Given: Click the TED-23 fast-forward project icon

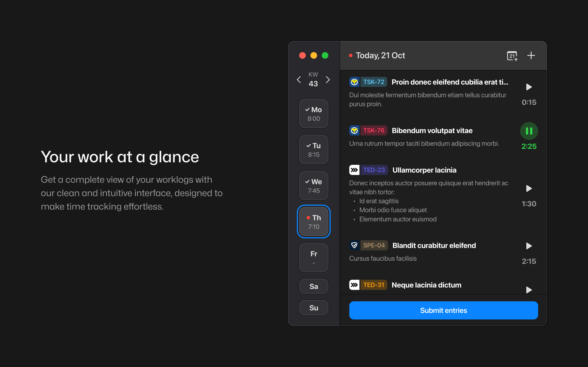Looking at the screenshot, I should click(354, 170).
